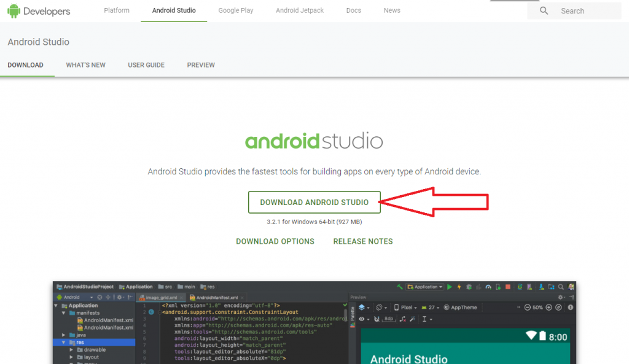This screenshot has height=364, width=629.
Task: Select the image_grid.xml editor tab
Action: [x=161, y=298]
